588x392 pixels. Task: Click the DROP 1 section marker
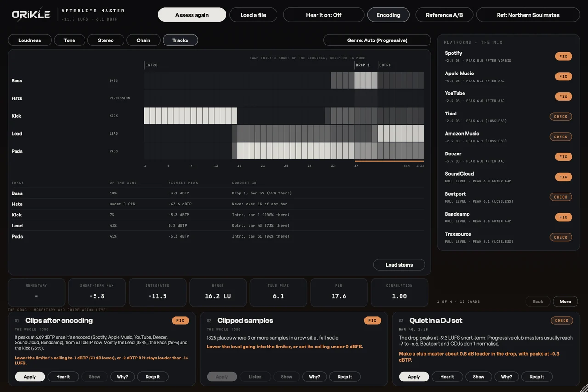coord(363,65)
